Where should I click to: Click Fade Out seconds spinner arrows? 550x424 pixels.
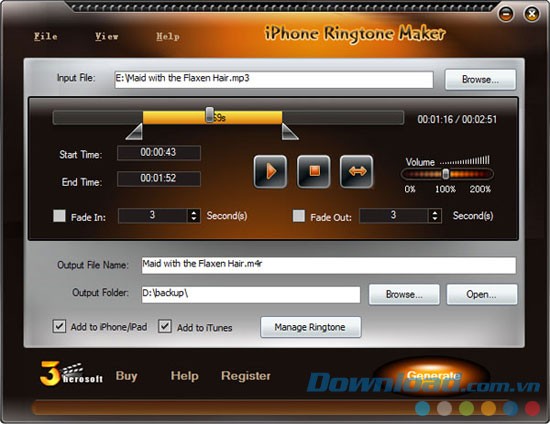[x=435, y=216]
